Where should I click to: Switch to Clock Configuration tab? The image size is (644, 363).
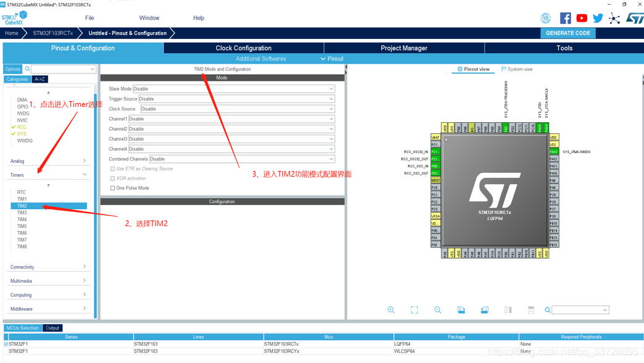[243, 48]
